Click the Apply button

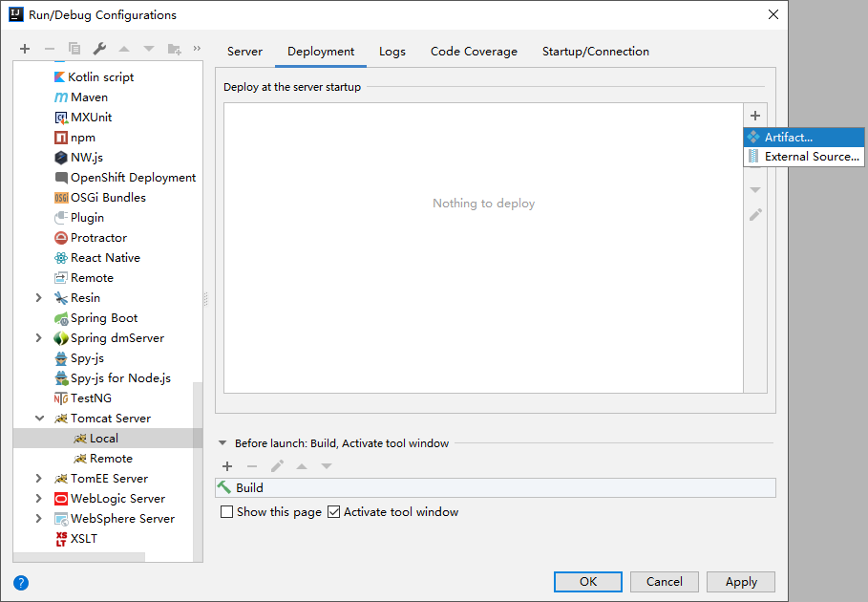(x=741, y=582)
